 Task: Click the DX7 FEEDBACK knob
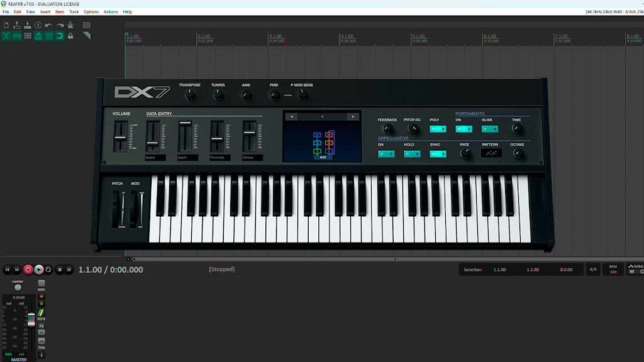click(x=387, y=128)
